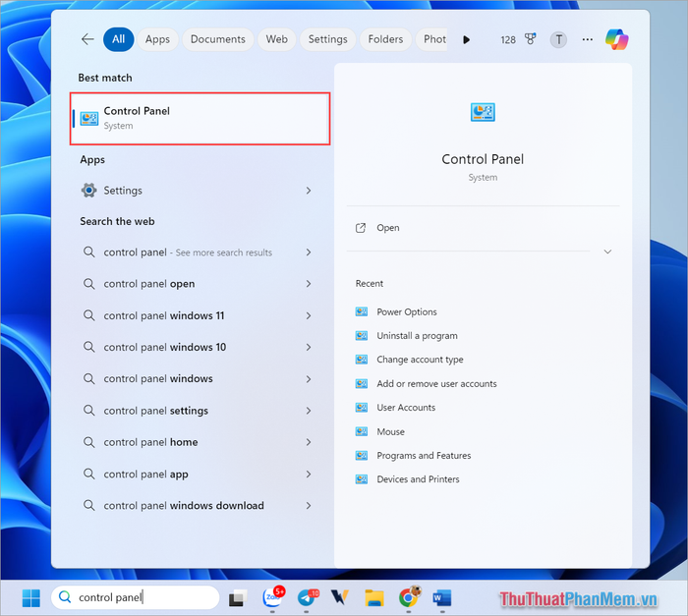Click the icon next to Mouse recent item

tap(361, 431)
